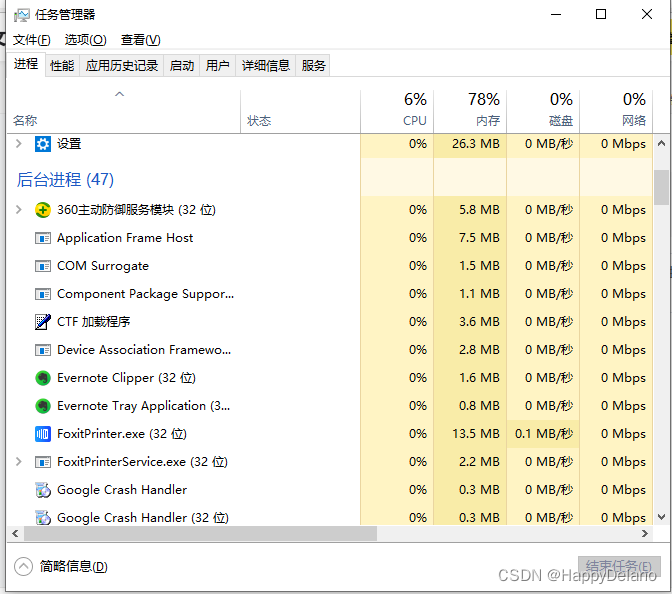Switch to the 服务 tab
672x594 pixels.
[x=313, y=66]
